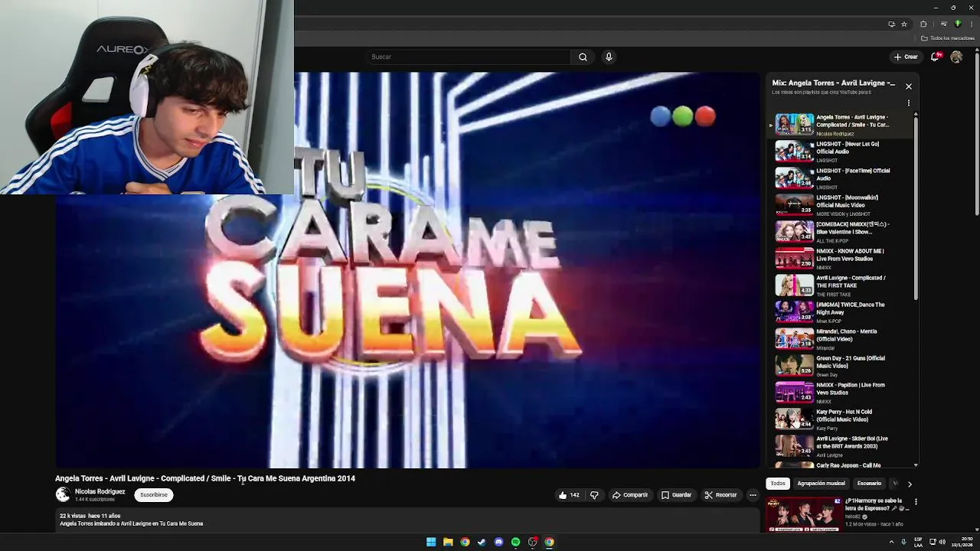Click the Suscribirse button
Screen dimensions: 980x551
click(x=154, y=495)
